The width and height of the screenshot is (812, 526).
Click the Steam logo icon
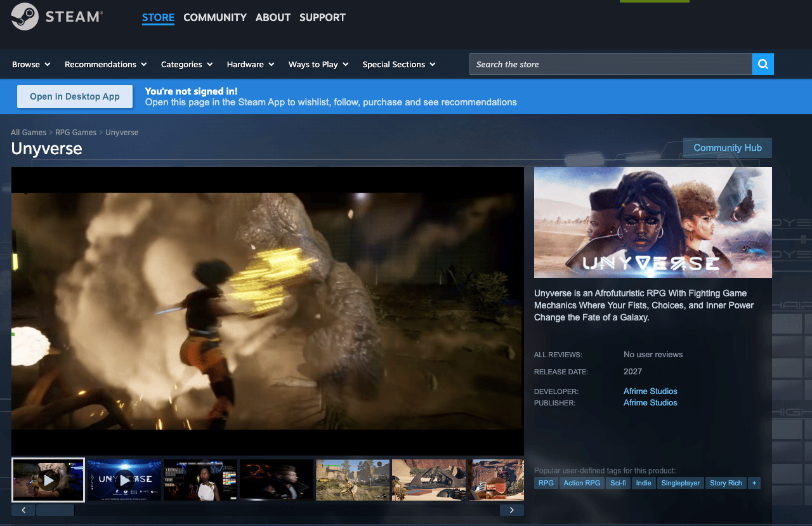click(x=25, y=16)
